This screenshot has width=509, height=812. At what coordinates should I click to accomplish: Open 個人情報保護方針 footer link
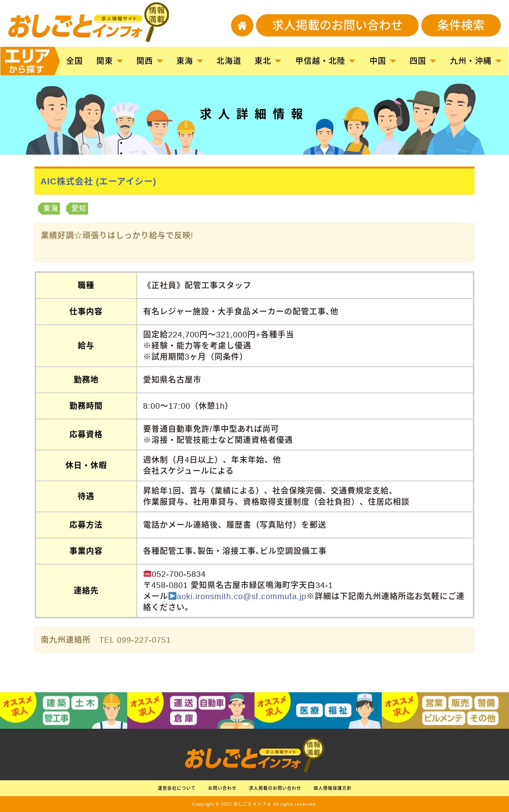(x=332, y=788)
